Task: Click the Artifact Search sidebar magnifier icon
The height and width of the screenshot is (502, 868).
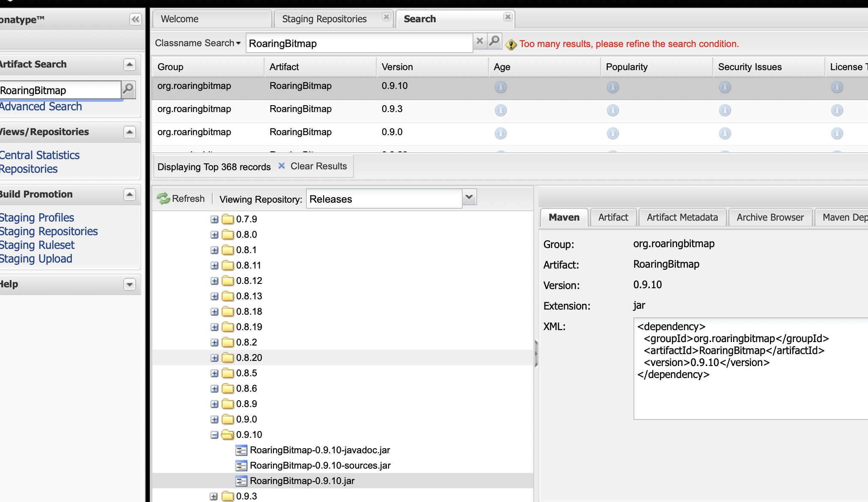Action: pos(128,89)
